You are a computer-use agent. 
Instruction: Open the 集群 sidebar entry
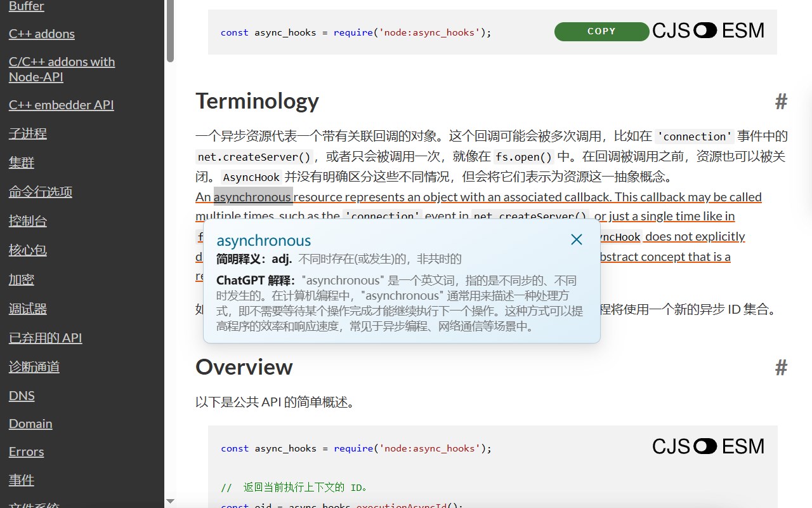pos(22,163)
